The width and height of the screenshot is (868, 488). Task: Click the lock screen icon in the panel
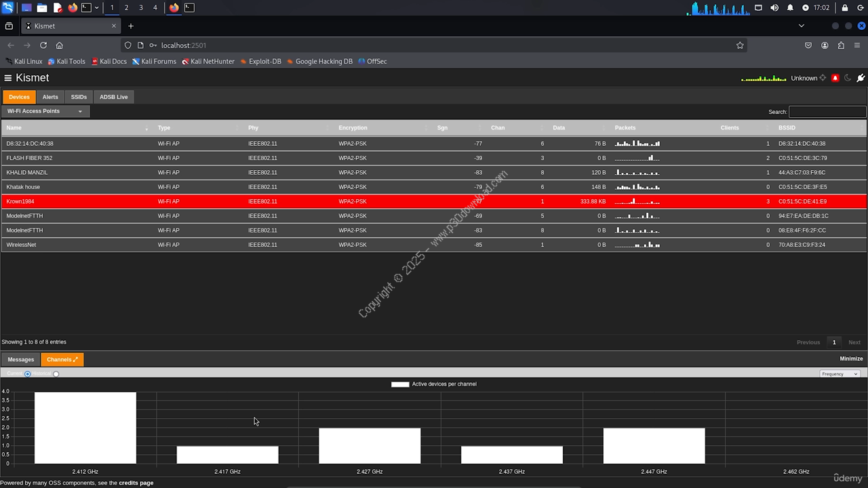pyautogui.click(x=845, y=7)
